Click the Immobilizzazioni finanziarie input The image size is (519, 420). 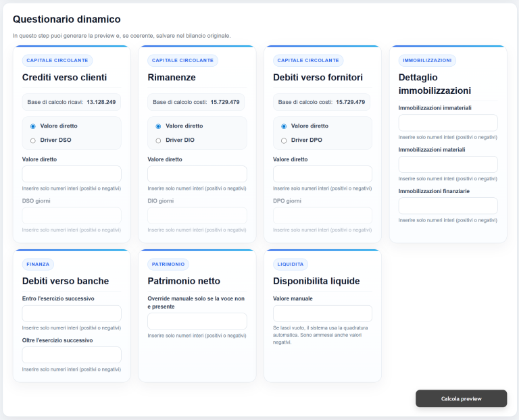click(448, 206)
